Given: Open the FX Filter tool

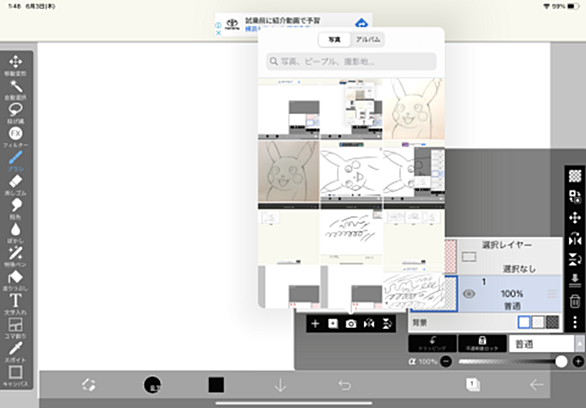Looking at the screenshot, I should [15, 137].
